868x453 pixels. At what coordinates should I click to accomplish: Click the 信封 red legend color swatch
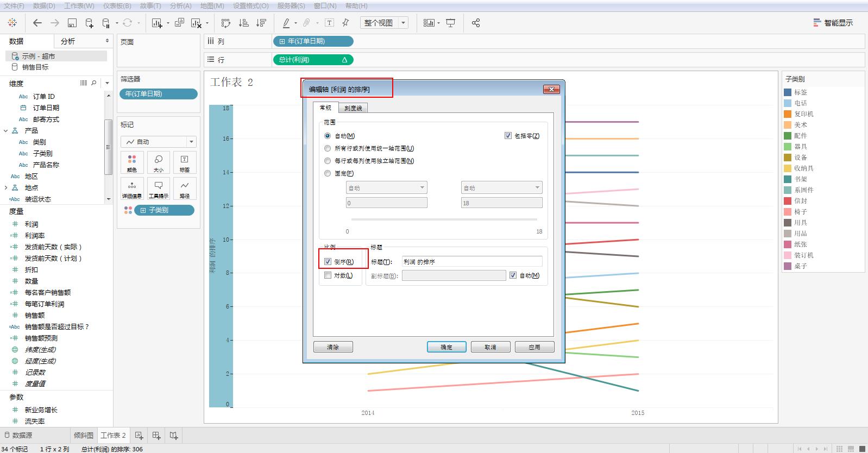pyautogui.click(x=788, y=201)
